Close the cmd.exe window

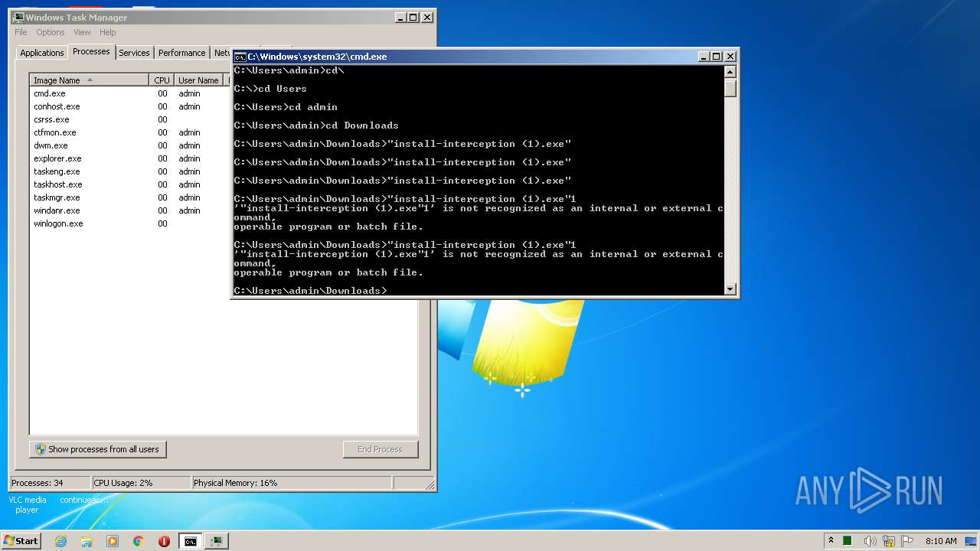730,57
